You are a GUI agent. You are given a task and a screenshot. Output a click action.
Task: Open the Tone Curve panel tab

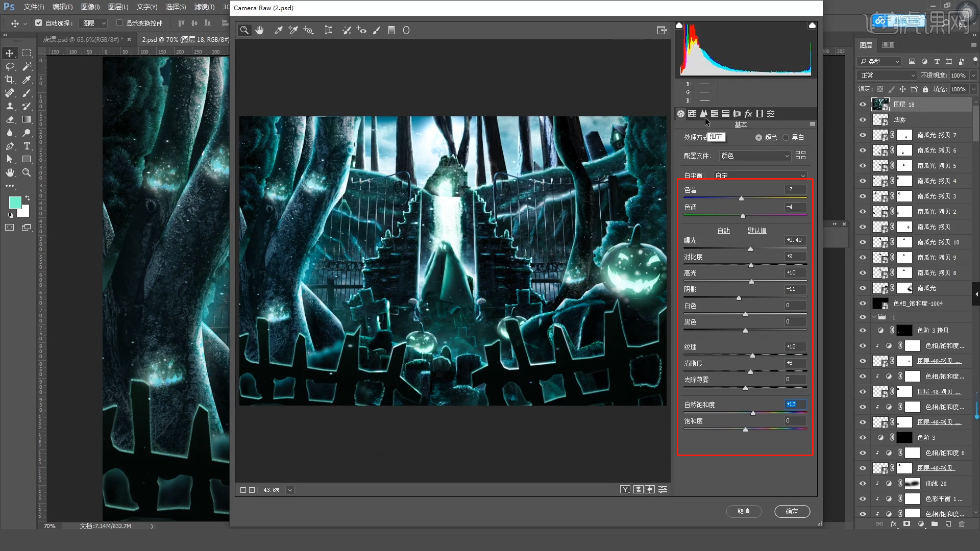coord(692,114)
